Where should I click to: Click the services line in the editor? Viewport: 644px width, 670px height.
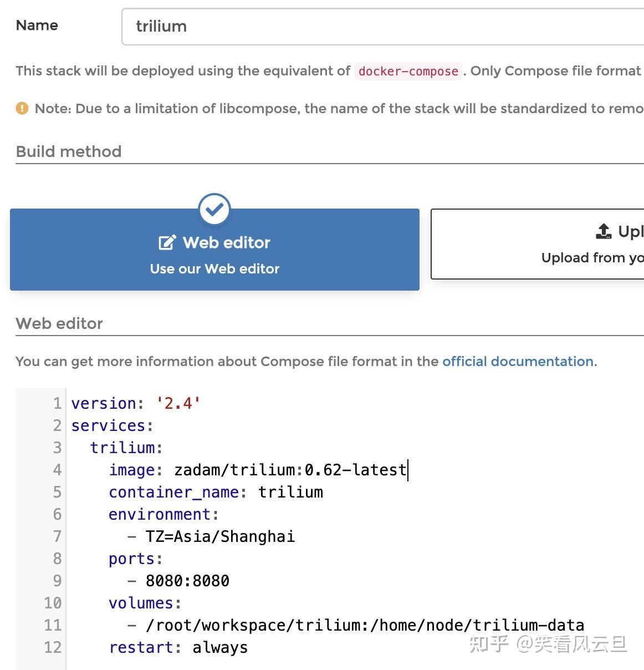point(111,425)
